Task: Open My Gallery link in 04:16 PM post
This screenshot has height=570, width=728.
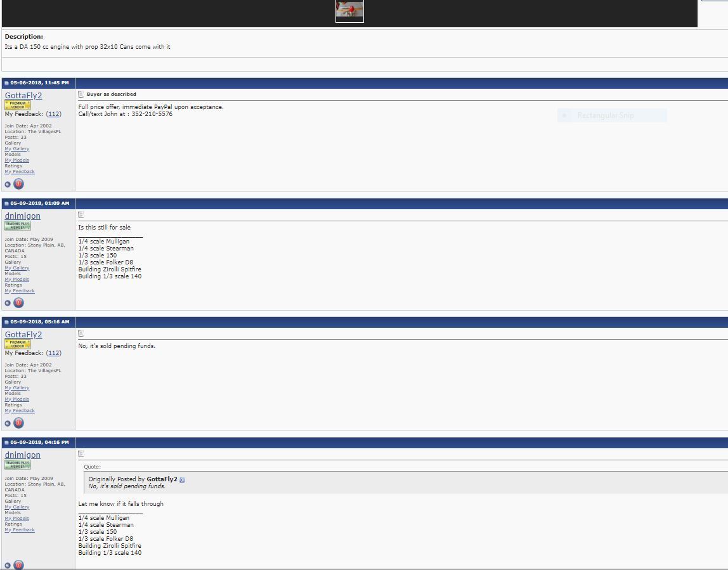Action: tap(17, 507)
